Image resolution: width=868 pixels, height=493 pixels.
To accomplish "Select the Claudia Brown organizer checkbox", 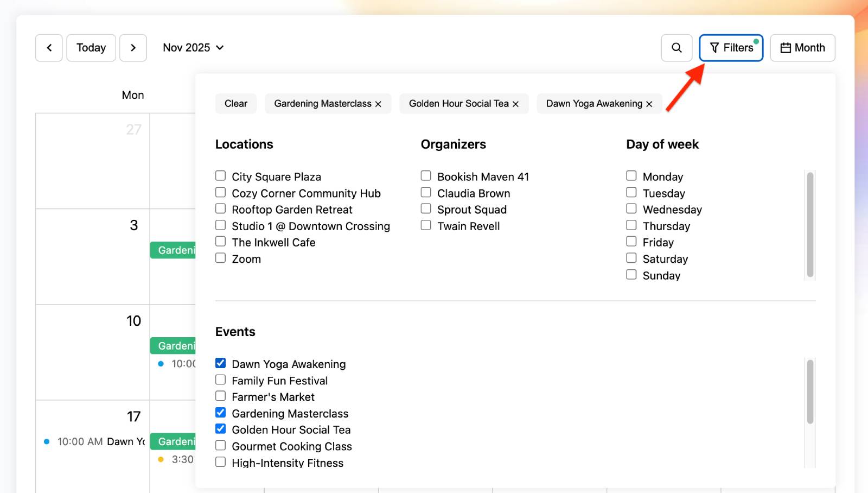I will (426, 193).
